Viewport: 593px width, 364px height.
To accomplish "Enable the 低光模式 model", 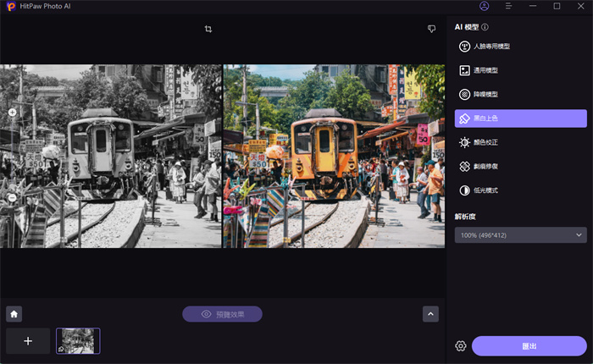I will (x=520, y=190).
